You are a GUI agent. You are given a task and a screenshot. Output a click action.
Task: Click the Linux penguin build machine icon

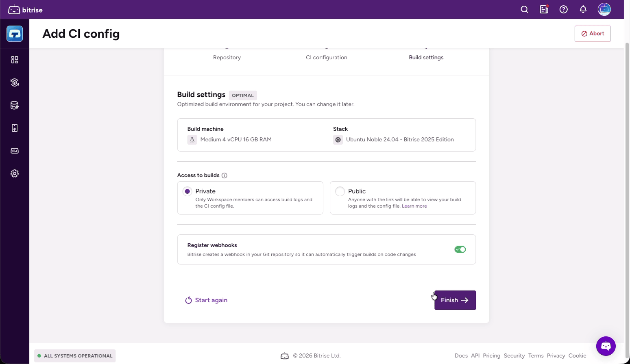(x=192, y=140)
